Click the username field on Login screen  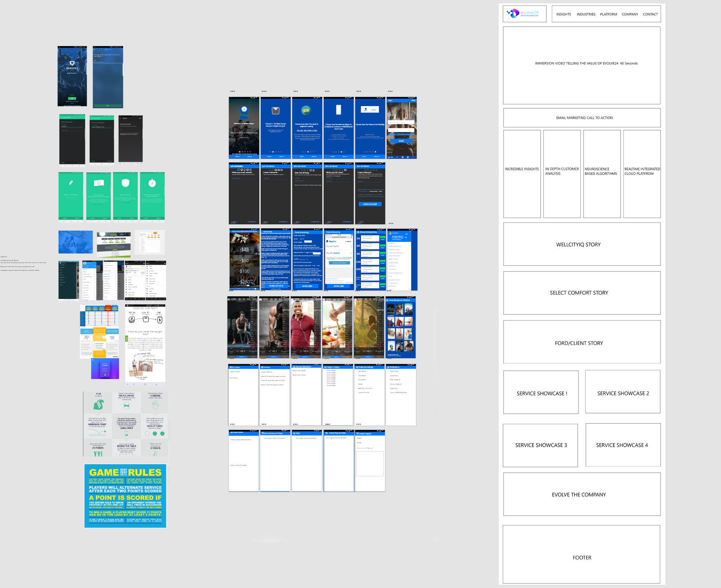pos(401,122)
